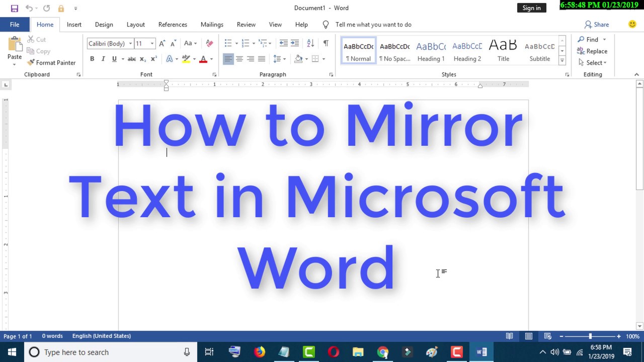Open font color dropdown arrow

[211, 59]
